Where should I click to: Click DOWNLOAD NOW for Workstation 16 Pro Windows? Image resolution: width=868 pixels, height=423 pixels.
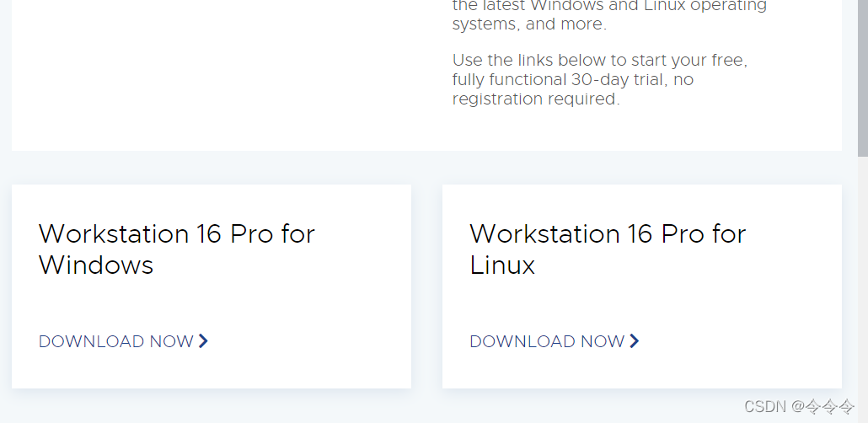tap(123, 341)
